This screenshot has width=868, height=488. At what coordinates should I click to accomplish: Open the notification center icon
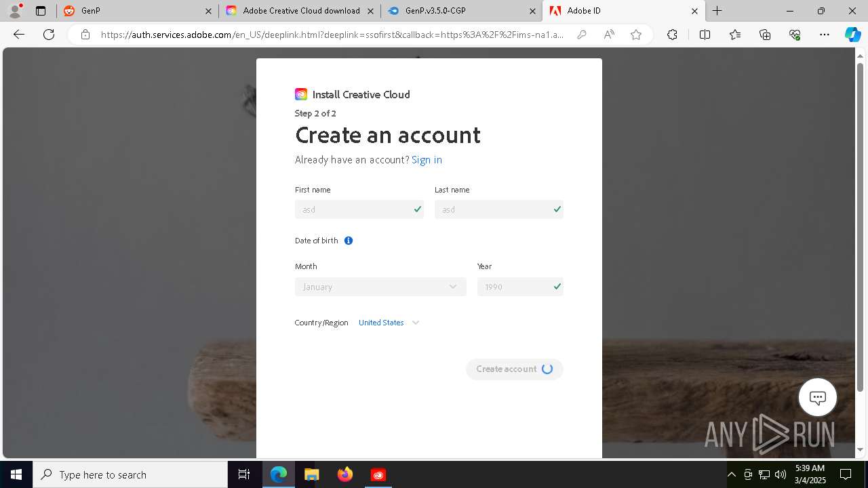[846, 474]
